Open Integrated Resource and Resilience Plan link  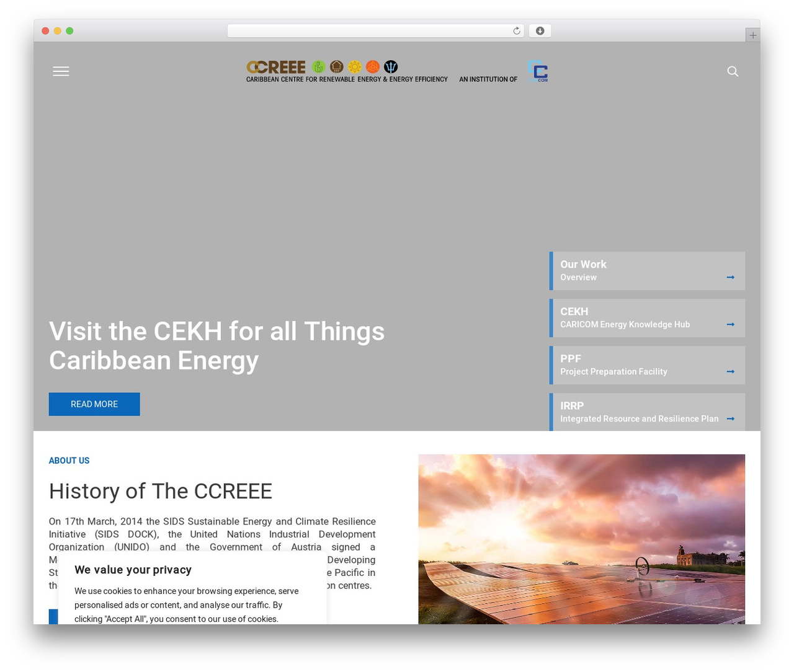pyautogui.click(x=647, y=412)
